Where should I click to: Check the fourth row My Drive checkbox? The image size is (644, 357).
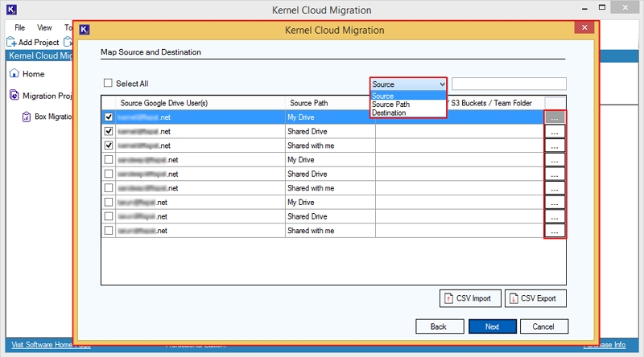pos(109,160)
